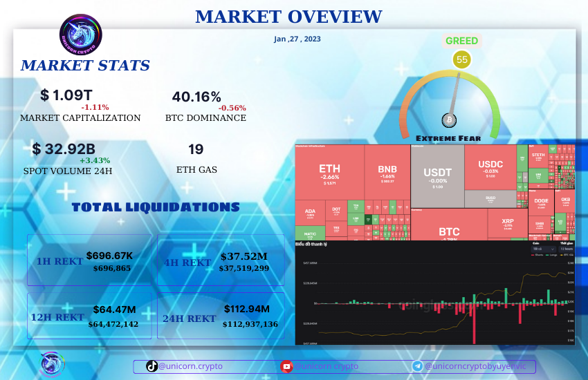Click the Unicorn Crypto logo above Market Stats
This screenshot has width=588, height=380.
click(x=81, y=35)
